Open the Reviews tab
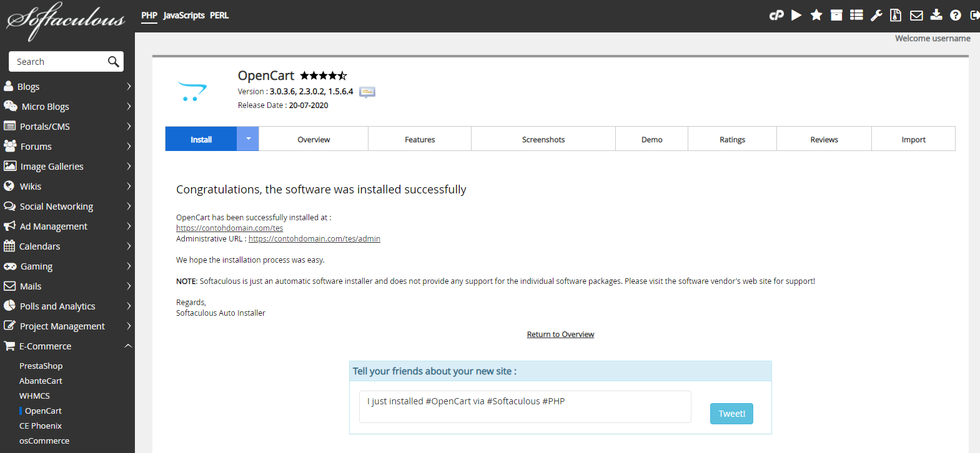Screen dimensions: 980x453 (824, 139)
